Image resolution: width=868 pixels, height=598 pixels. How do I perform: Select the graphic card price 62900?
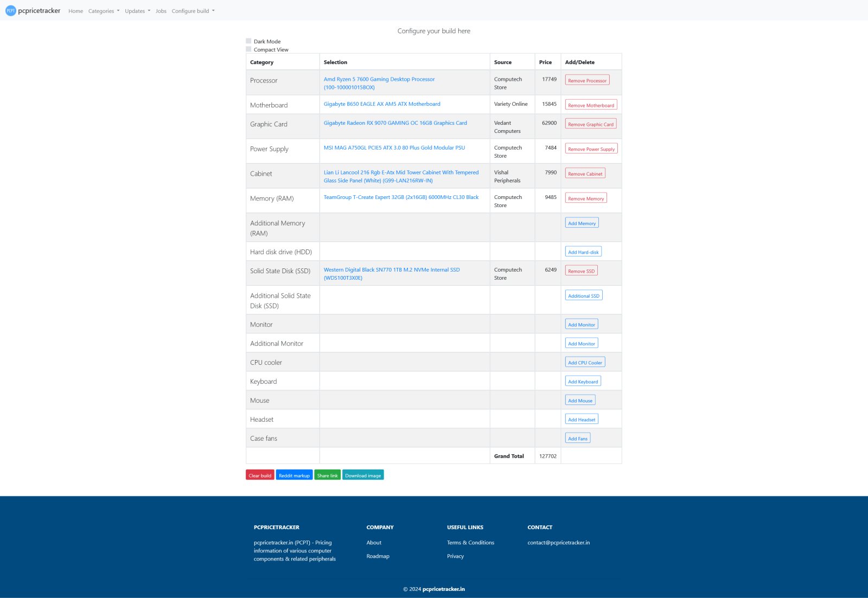[x=549, y=123]
